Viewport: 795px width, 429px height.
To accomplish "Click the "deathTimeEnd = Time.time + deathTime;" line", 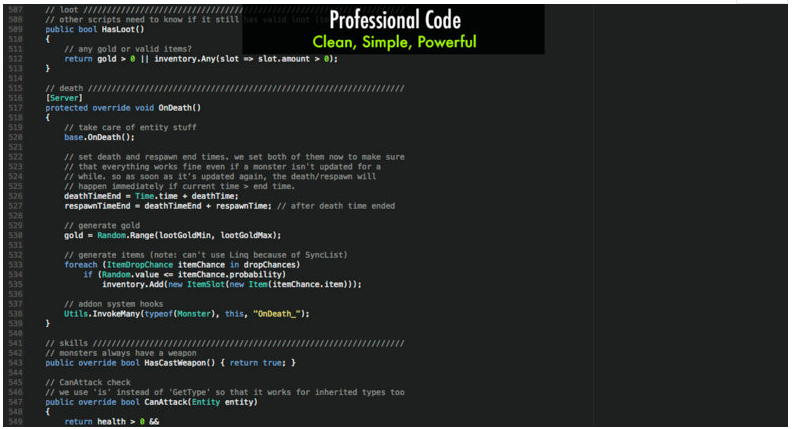I will [x=151, y=196].
